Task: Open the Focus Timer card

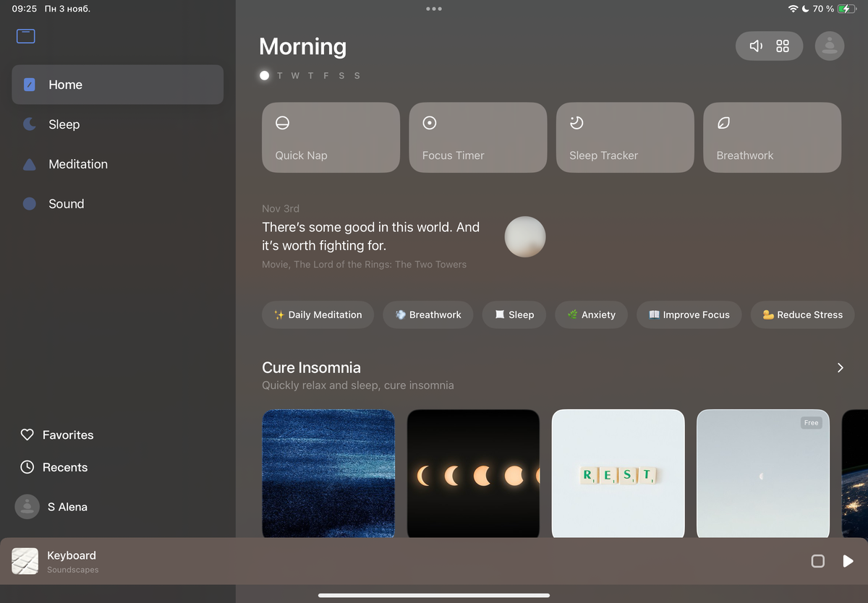Action: [x=478, y=137]
